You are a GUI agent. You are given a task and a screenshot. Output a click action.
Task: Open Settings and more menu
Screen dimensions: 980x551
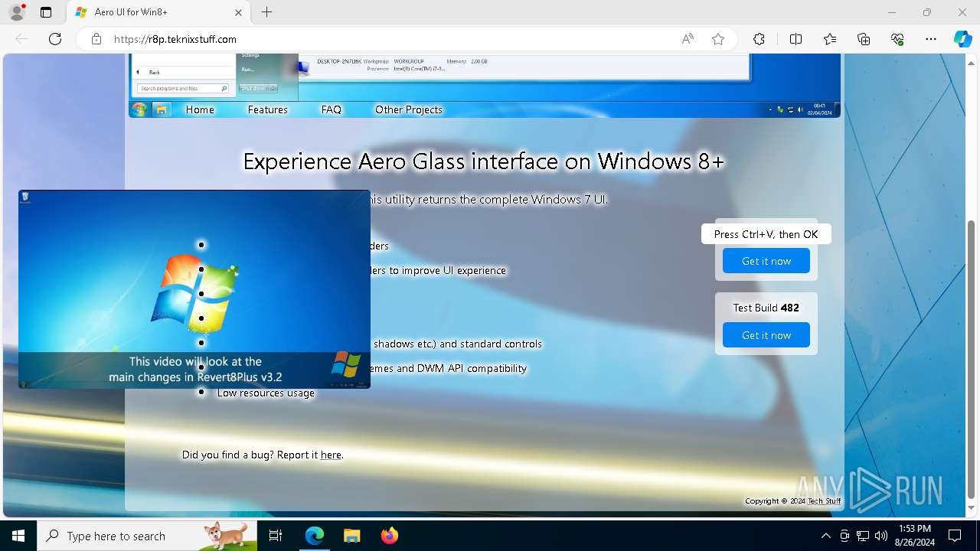pyautogui.click(x=931, y=39)
